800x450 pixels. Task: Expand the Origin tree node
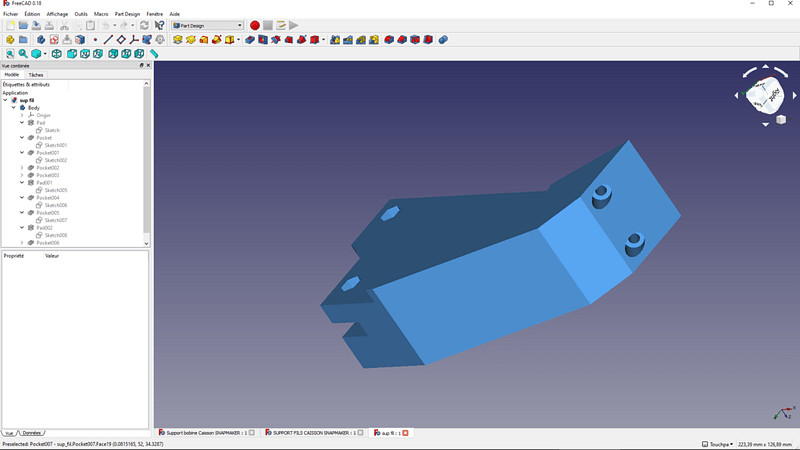[x=22, y=115]
